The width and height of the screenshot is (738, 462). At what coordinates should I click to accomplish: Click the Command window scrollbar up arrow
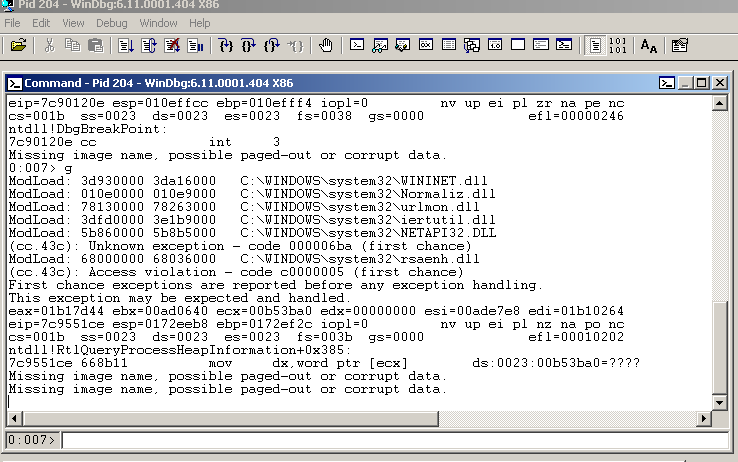pos(719,101)
